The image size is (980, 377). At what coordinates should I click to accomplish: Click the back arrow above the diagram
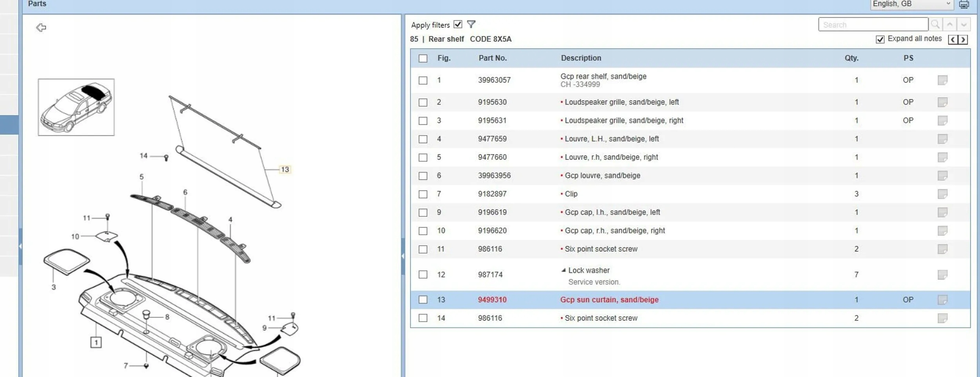(41, 27)
